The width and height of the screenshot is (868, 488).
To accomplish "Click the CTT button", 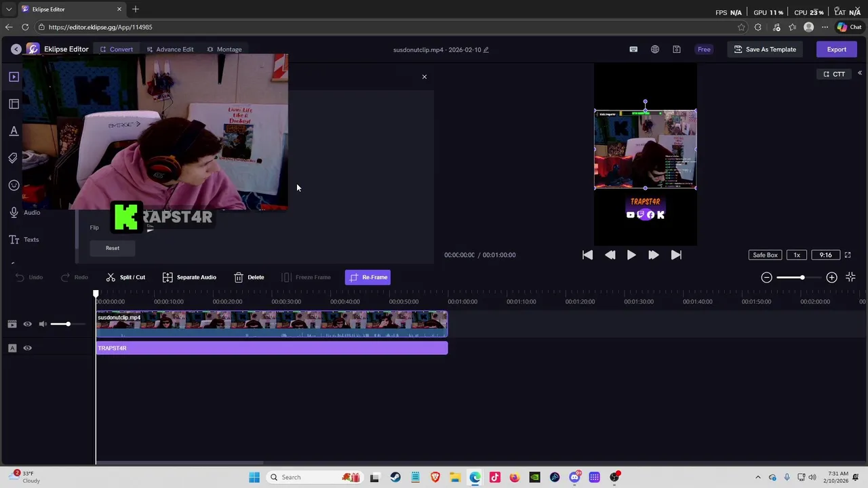I will (x=833, y=74).
